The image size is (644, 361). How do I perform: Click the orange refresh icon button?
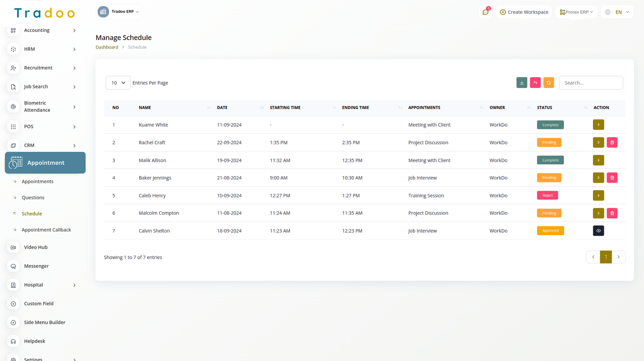click(548, 83)
